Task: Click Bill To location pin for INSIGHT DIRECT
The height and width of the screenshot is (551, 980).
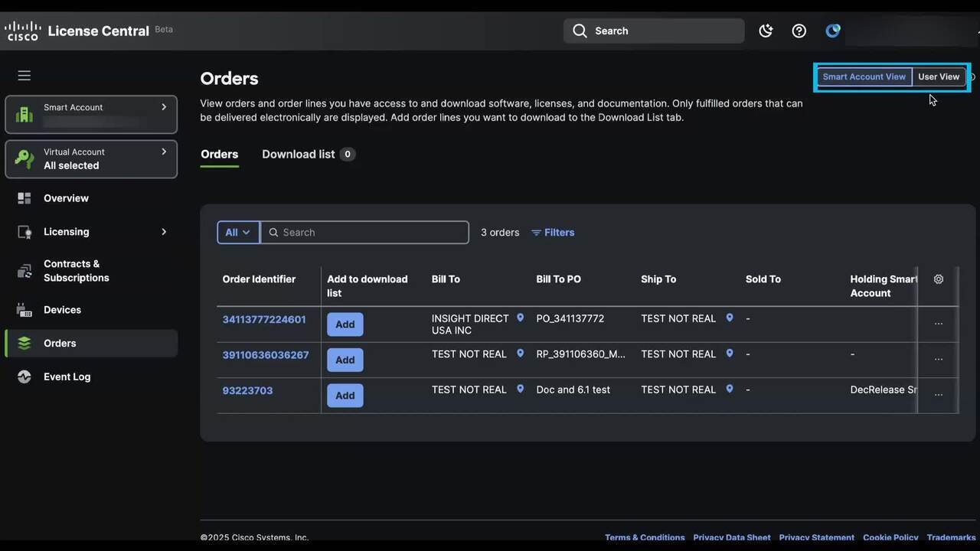Action: (520, 318)
